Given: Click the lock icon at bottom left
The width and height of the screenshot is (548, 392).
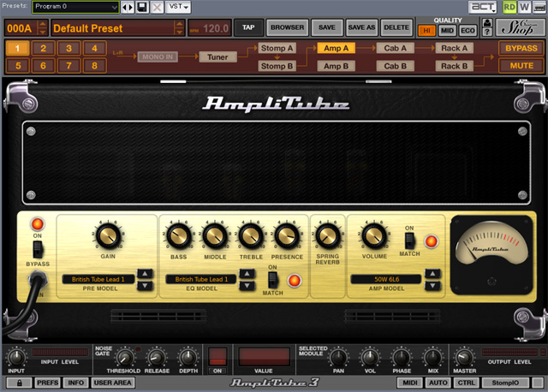Looking at the screenshot, I should click(19, 383).
